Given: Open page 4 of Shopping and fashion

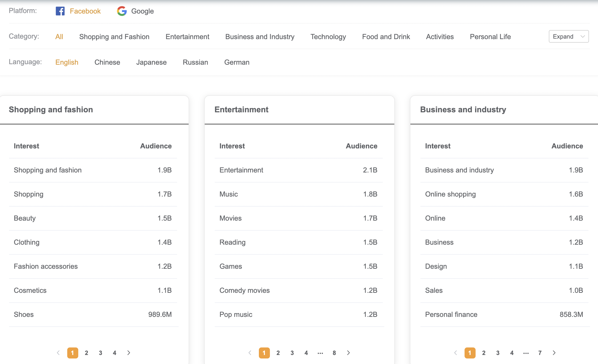Looking at the screenshot, I should pyautogui.click(x=115, y=353).
